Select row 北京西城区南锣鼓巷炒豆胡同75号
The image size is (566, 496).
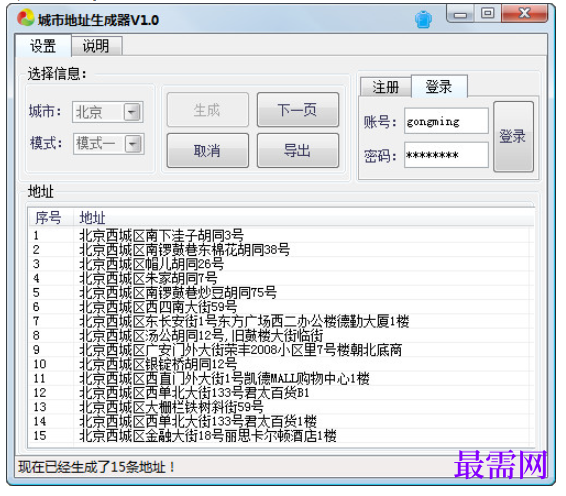tap(281, 293)
